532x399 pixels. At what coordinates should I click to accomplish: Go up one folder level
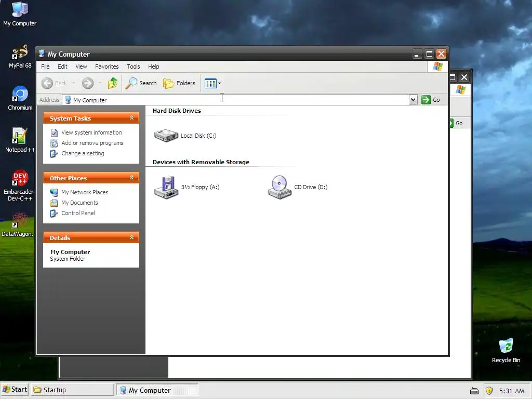tap(113, 83)
